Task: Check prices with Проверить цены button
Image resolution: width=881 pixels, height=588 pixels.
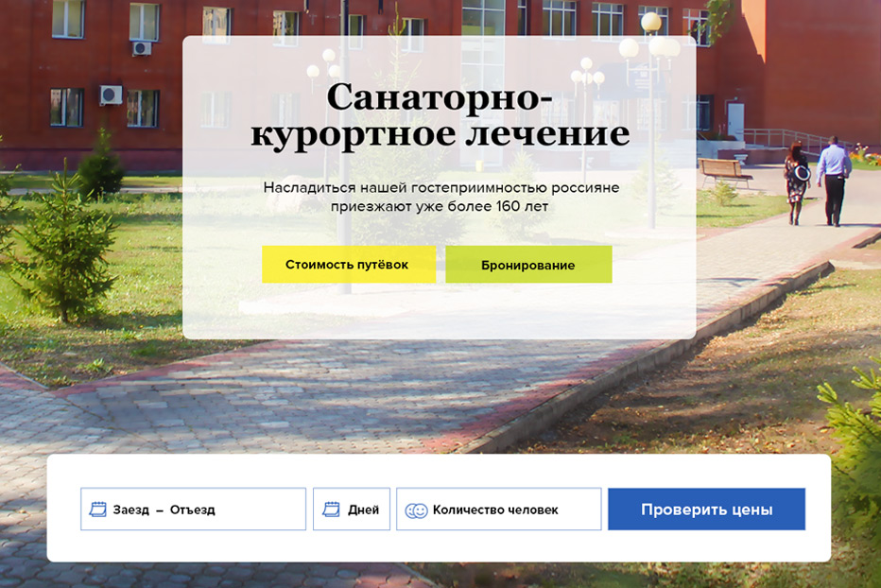Action: (706, 510)
